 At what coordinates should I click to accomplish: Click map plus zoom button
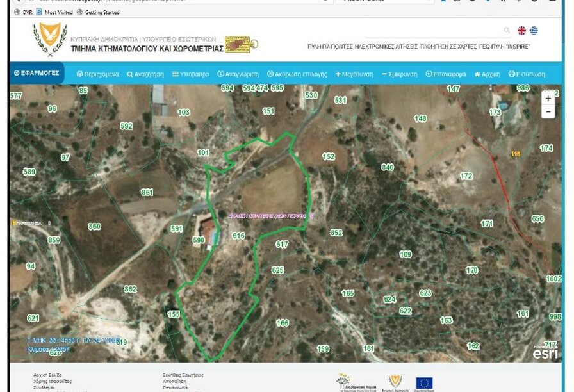click(548, 99)
